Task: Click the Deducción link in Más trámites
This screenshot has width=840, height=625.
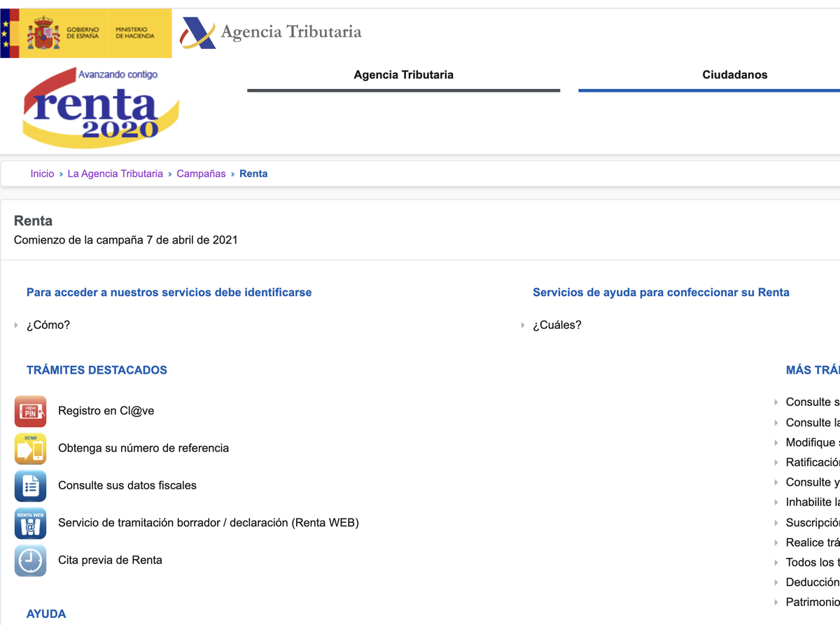Action: click(812, 582)
